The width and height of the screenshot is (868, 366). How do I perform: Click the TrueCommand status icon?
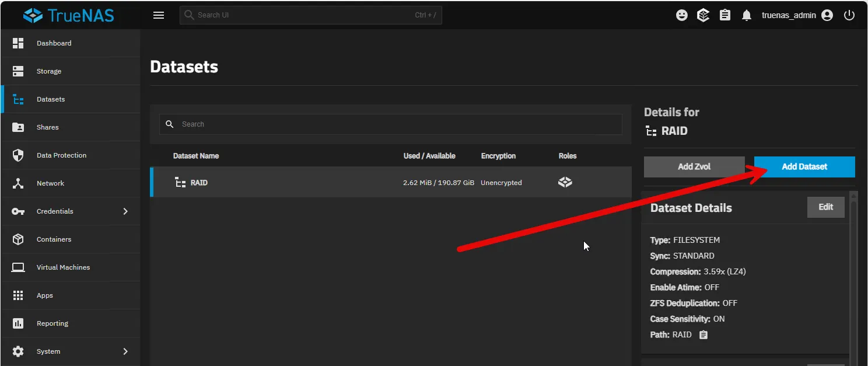(703, 16)
